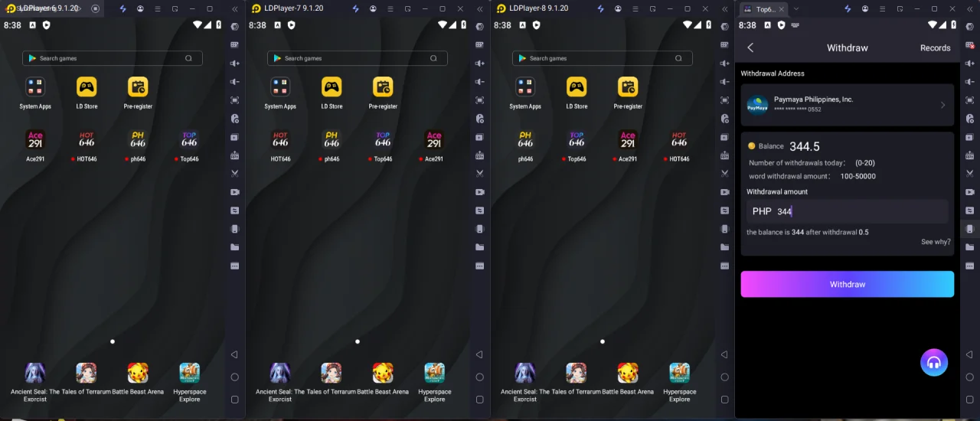Open Ace291 app in LDPlayer-6 window
The image size is (980, 421).
coord(35,140)
